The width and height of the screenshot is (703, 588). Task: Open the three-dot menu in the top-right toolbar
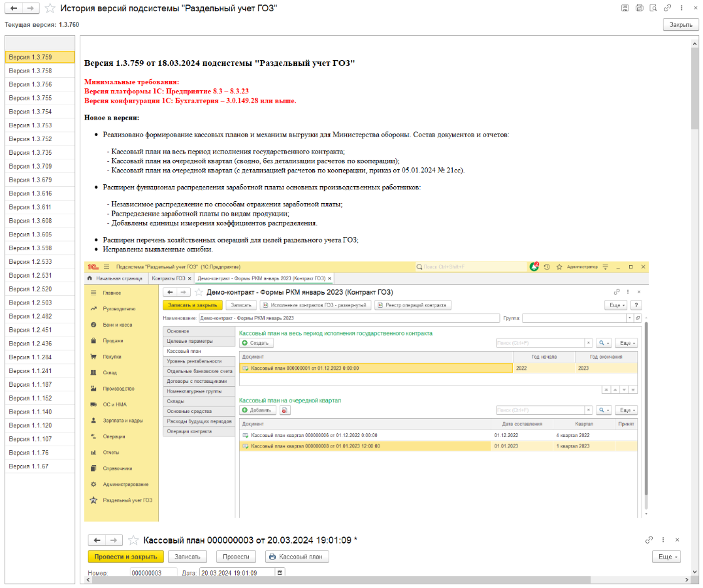[x=681, y=8]
